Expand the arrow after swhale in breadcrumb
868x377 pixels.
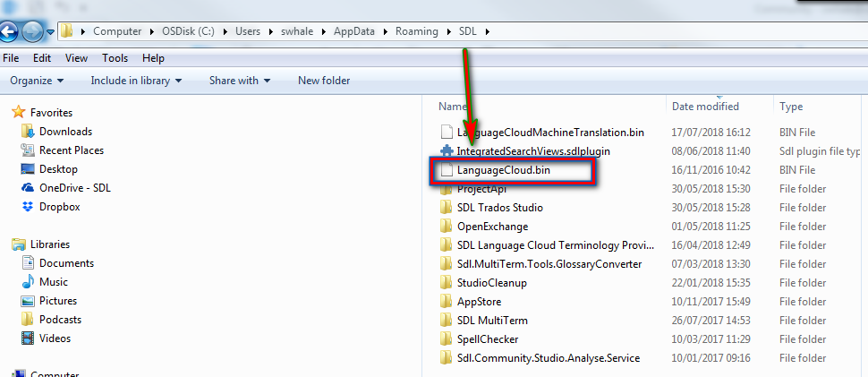(323, 31)
